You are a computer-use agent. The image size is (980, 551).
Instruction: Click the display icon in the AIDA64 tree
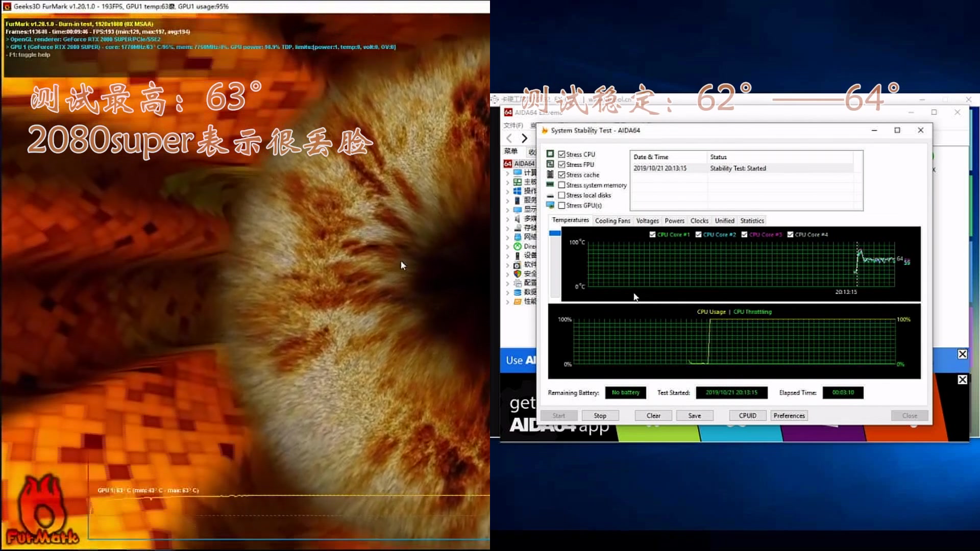click(518, 209)
